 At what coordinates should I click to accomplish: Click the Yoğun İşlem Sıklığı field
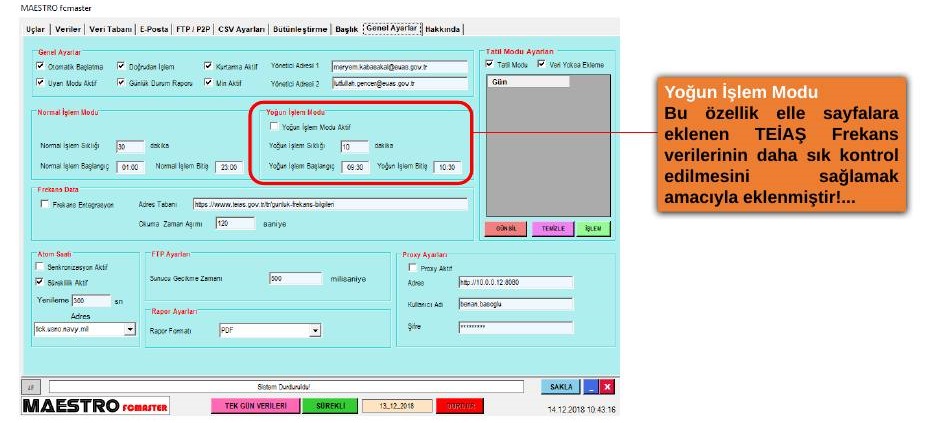tap(355, 146)
